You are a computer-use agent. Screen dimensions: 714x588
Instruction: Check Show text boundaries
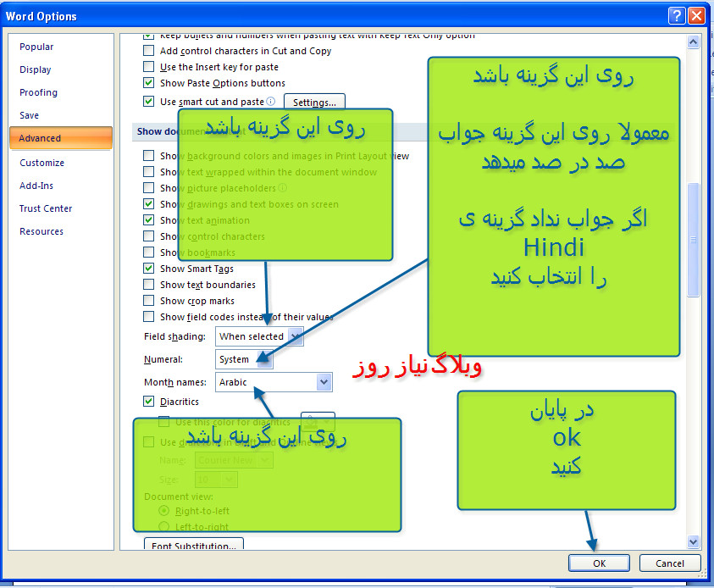[148, 285]
